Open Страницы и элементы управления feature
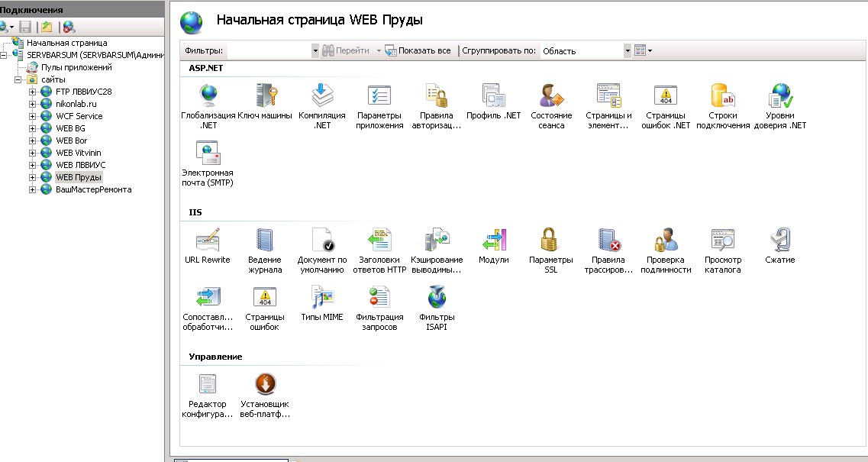This screenshot has height=462, width=868. pos(608,106)
